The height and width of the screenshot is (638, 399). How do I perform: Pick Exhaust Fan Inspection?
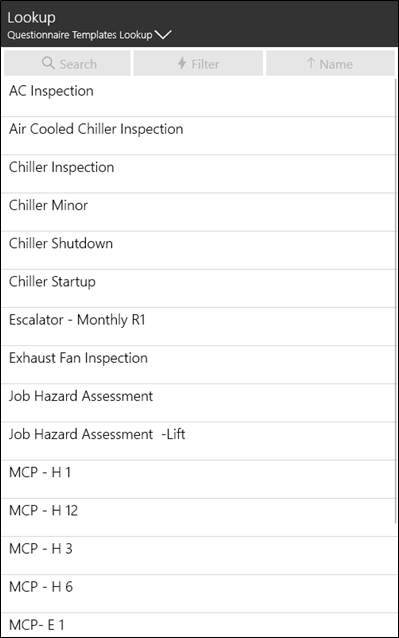coord(198,365)
